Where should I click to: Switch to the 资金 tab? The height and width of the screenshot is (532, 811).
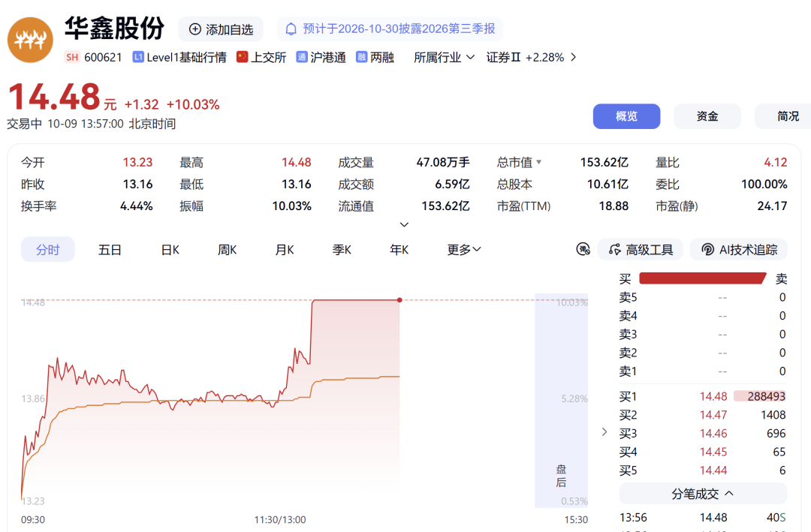coord(707,116)
